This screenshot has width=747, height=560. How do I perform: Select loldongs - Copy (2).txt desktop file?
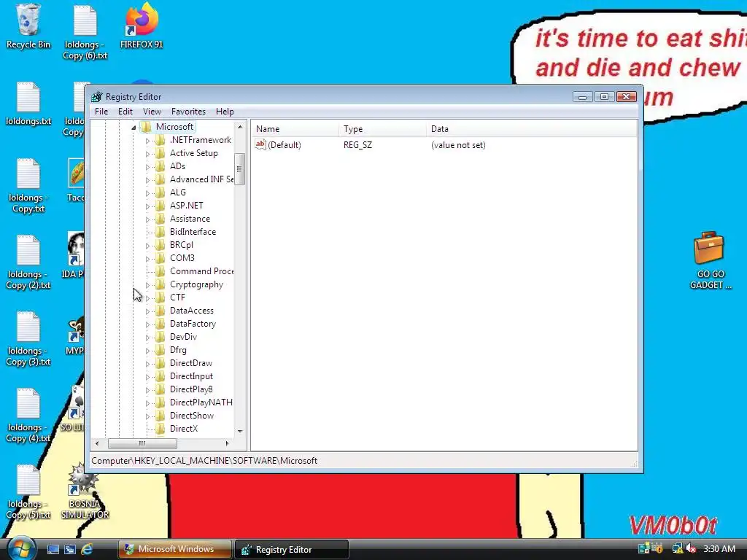click(28, 262)
